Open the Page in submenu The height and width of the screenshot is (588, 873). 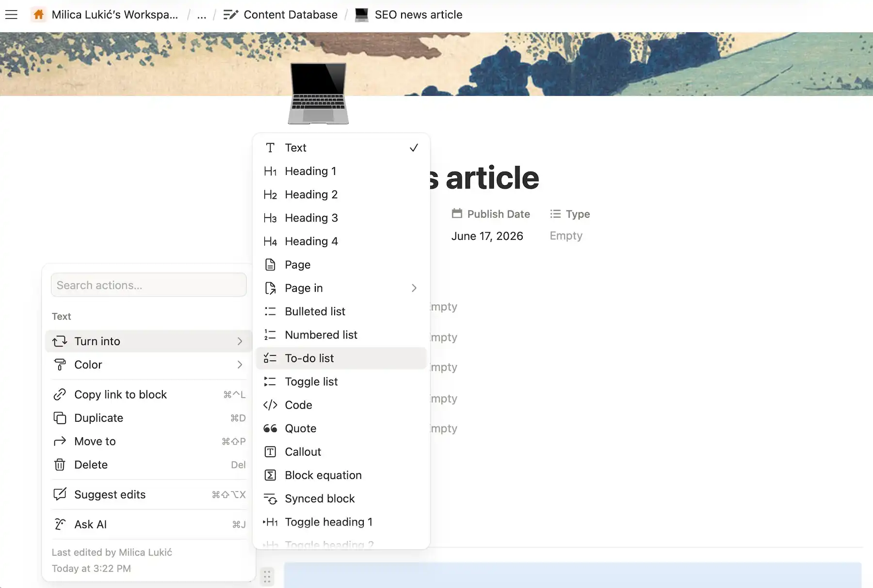coord(341,288)
